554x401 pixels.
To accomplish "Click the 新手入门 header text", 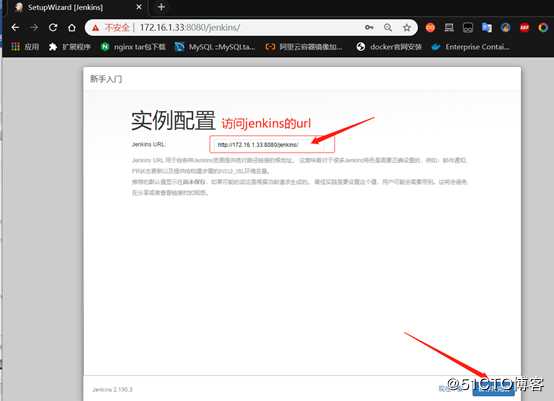I will tap(106, 79).
